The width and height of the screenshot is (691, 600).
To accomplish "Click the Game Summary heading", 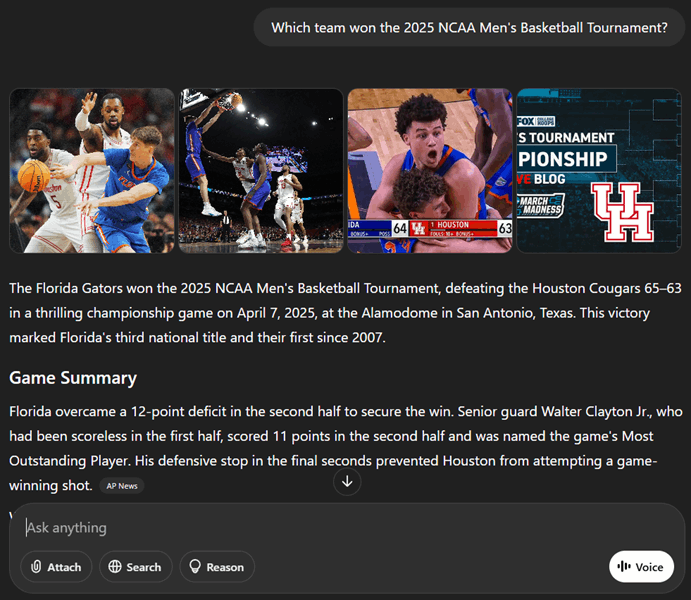I will point(73,378).
